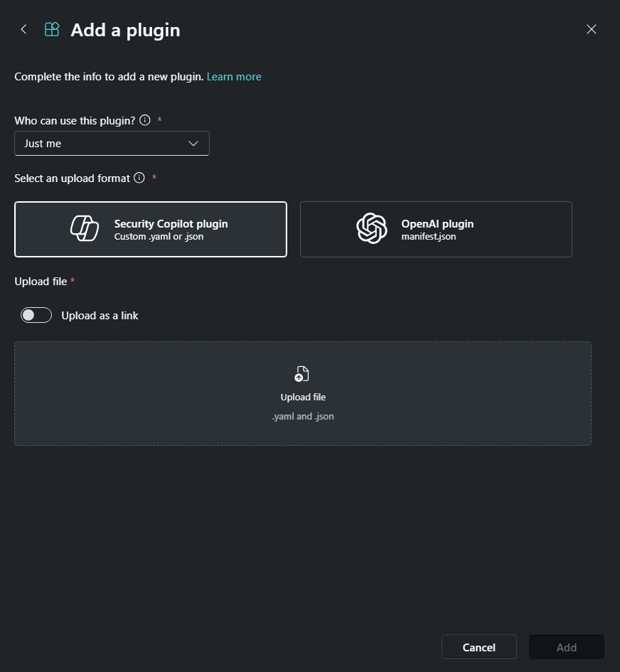620x672 pixels.
Task: Choose the OpenAI plugin format title
Action: [x=437, y=223]
